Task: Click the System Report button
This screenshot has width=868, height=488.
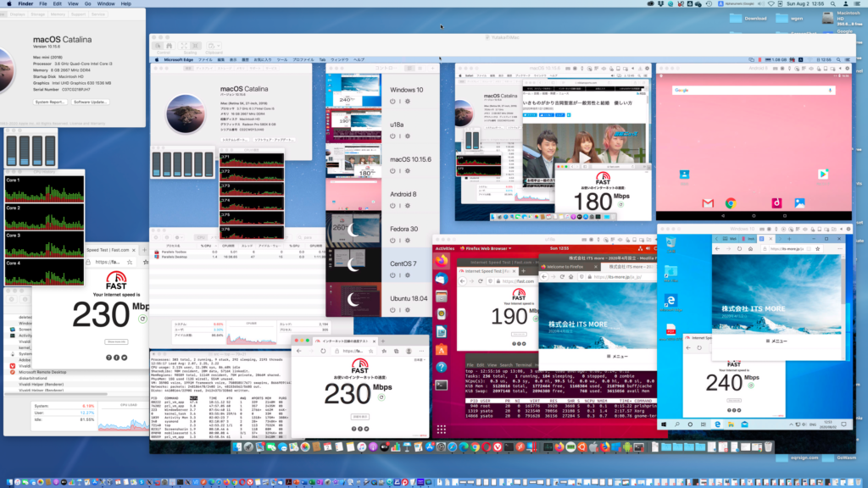Action: click(51, 102)
